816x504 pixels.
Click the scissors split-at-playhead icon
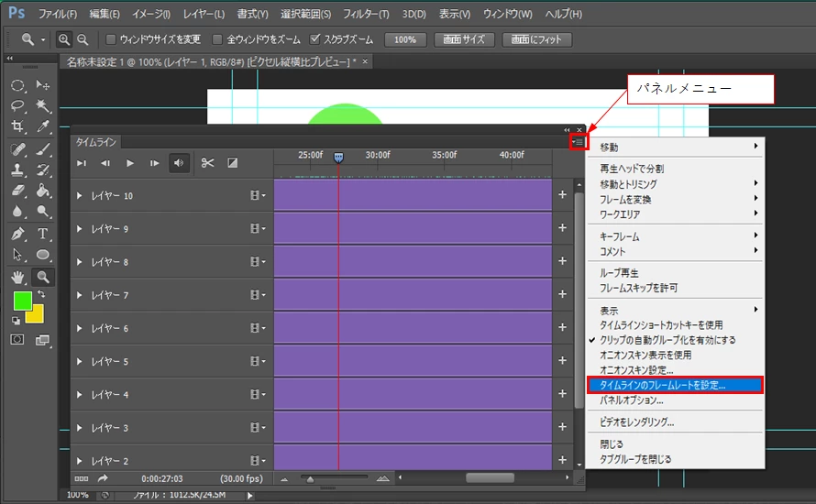[x=207, y=163]
